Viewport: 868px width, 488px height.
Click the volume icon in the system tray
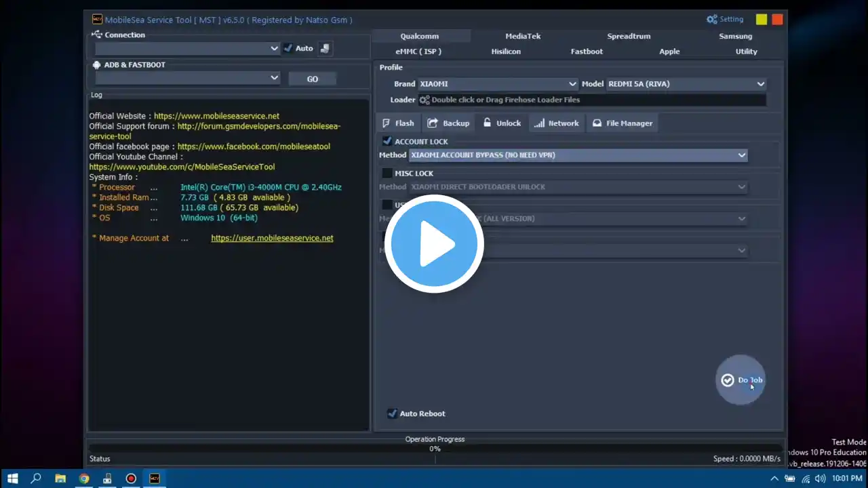[821, 479]
